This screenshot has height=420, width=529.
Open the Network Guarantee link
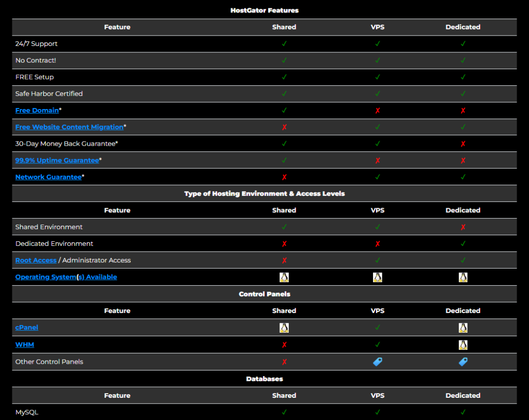(48, 177)
